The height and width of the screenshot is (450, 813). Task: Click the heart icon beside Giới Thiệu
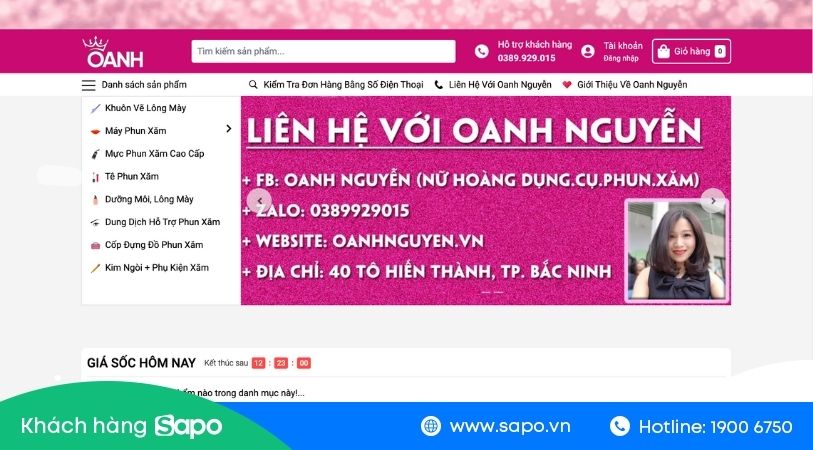(x=567, y=85)
